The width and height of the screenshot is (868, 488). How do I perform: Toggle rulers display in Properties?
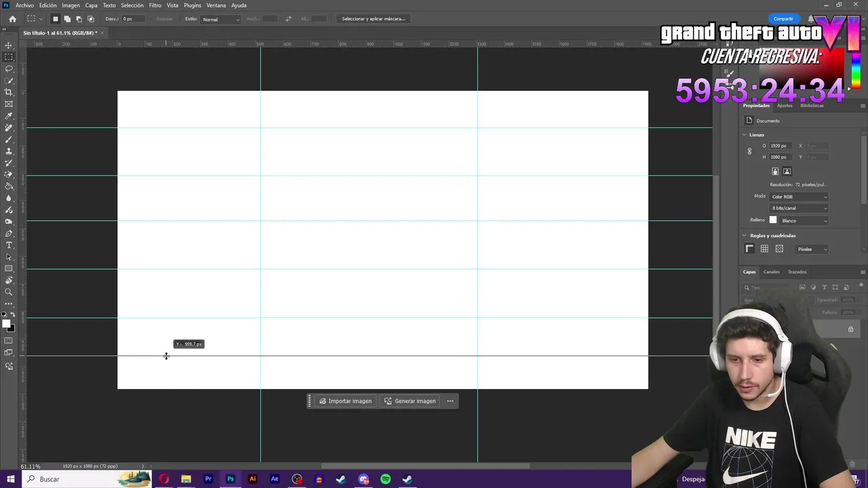pos(749,249)
